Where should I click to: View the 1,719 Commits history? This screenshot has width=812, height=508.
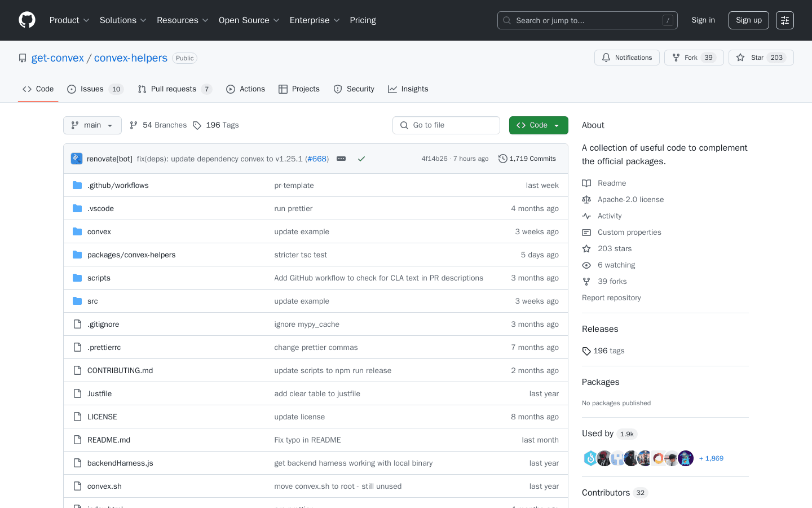[x=527, y=159]
